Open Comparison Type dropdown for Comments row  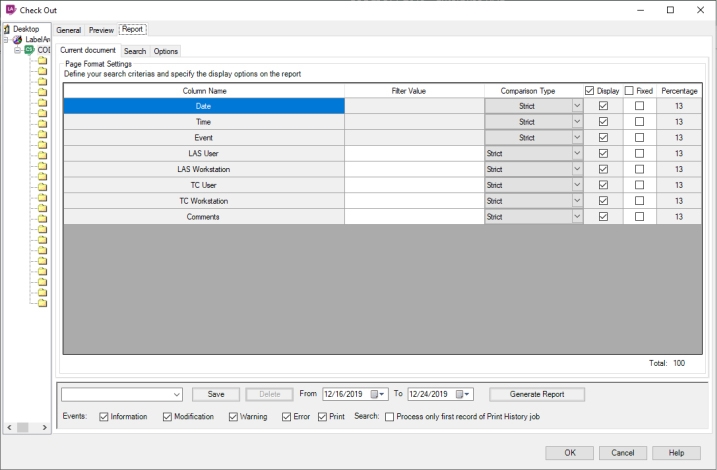(x=577, y=217)
